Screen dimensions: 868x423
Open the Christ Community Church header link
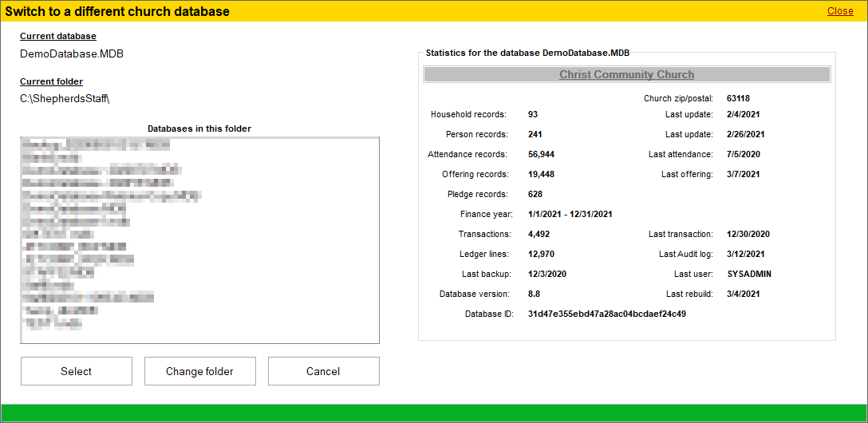pos(626,74)
